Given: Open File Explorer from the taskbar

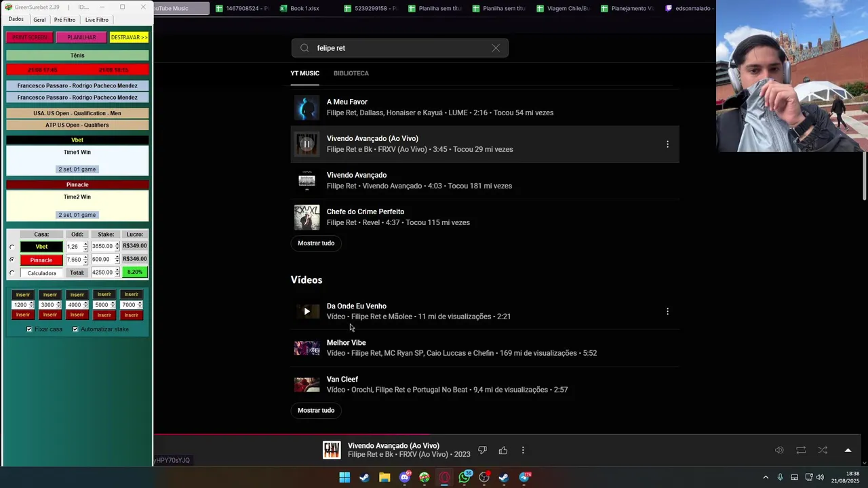Looking at the screenshot, I should 384,477.
